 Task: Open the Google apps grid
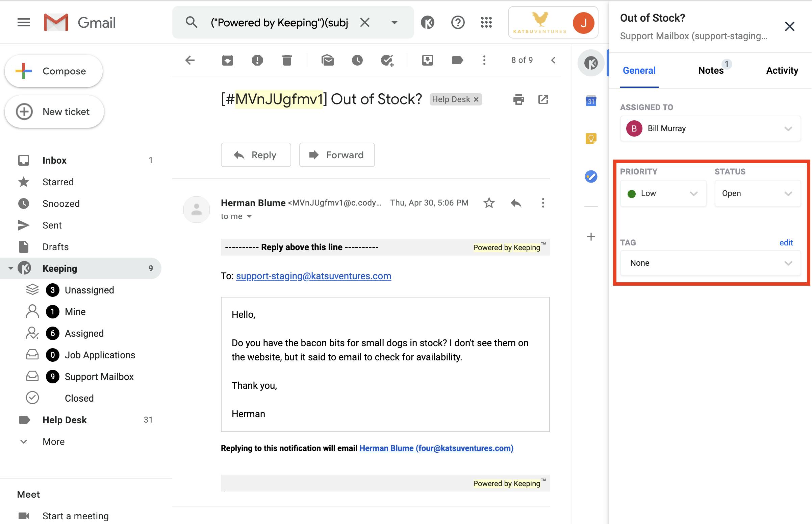click(x=486, y=23)
